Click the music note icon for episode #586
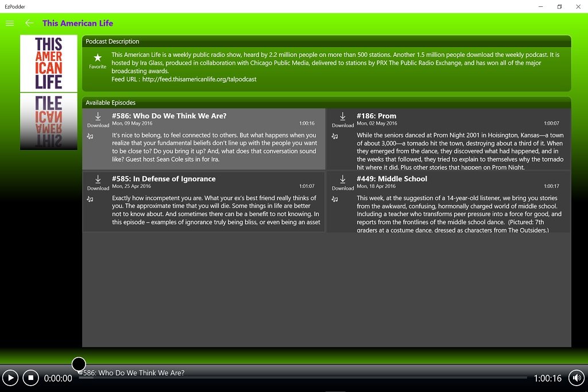 (90, 136)
